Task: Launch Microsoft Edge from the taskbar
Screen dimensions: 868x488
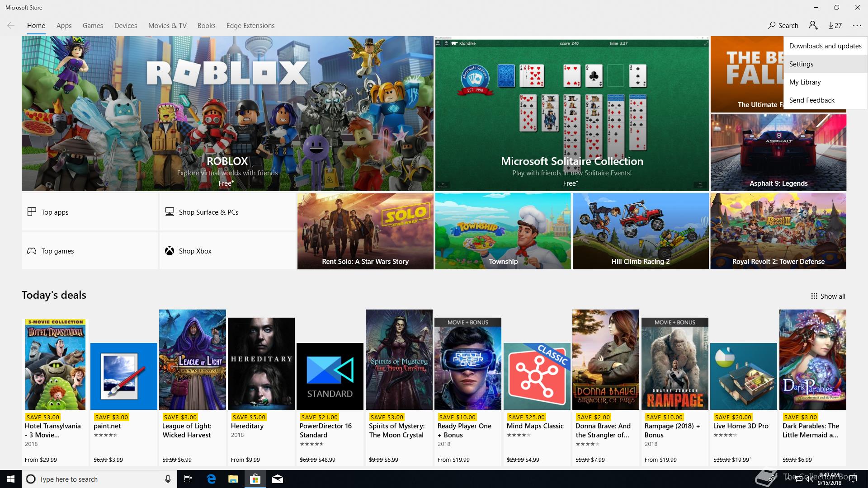Action: tap(211, 479)
